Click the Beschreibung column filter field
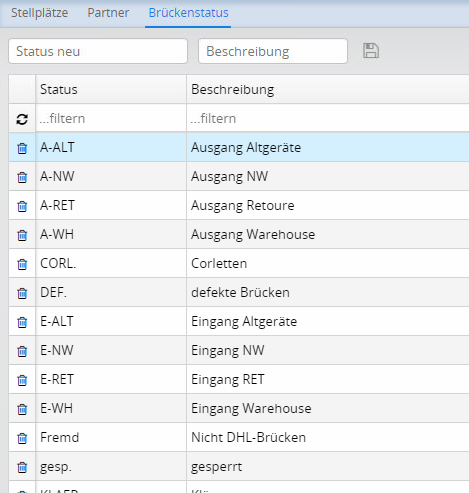The height and width of the screenshot is (493, 469). click(x=328, y=118)
